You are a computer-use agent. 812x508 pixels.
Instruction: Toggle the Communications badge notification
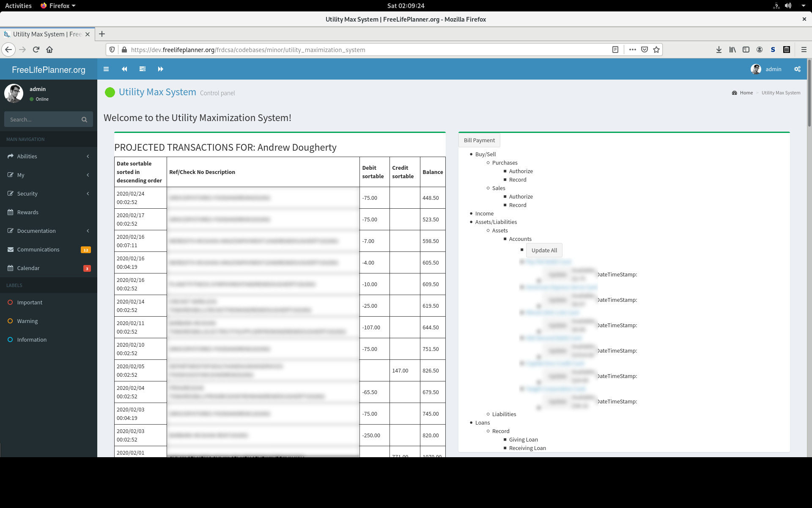click(86, 249)
